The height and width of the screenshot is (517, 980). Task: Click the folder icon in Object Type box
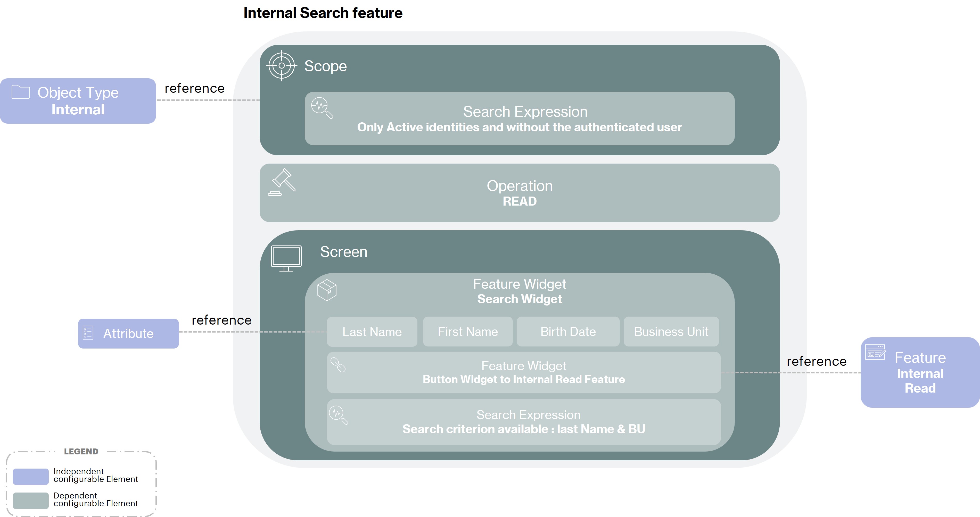pyautogui.click(x=21, y=92)
